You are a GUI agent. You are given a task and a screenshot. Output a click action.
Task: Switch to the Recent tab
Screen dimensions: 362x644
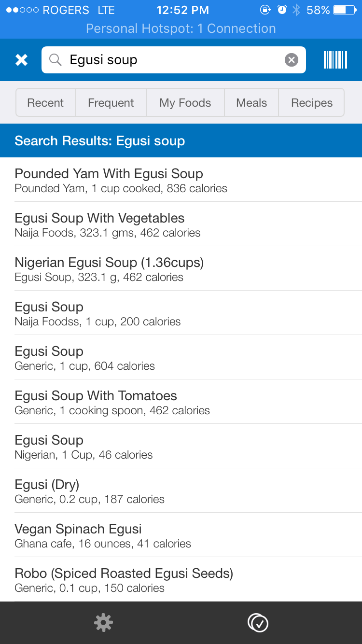click(45, 102)
